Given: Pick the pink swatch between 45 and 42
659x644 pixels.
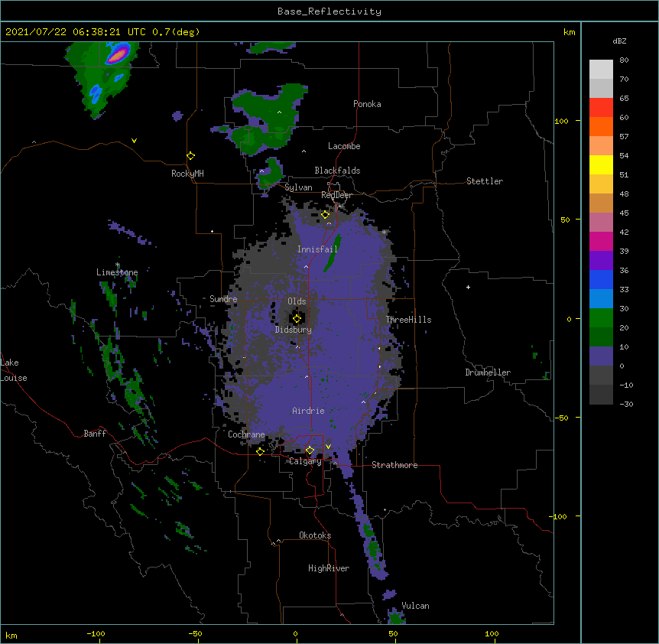Looking at the screenshot, I should pos(601,223).
